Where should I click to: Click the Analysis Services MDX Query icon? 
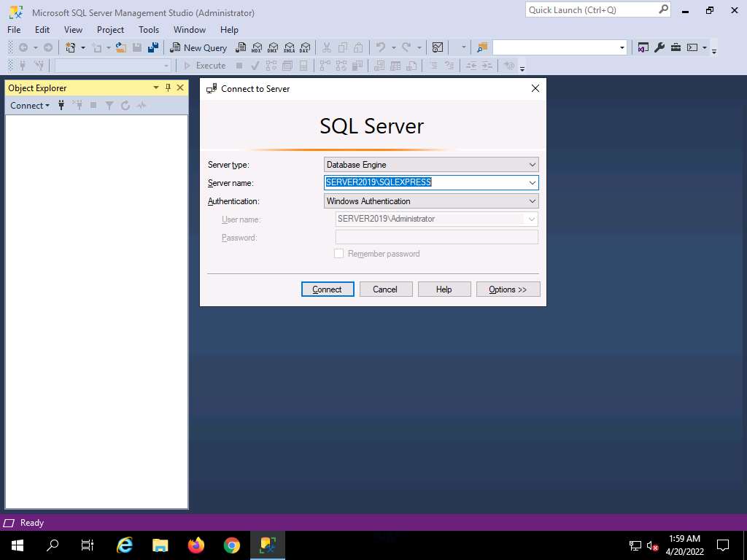256,47
